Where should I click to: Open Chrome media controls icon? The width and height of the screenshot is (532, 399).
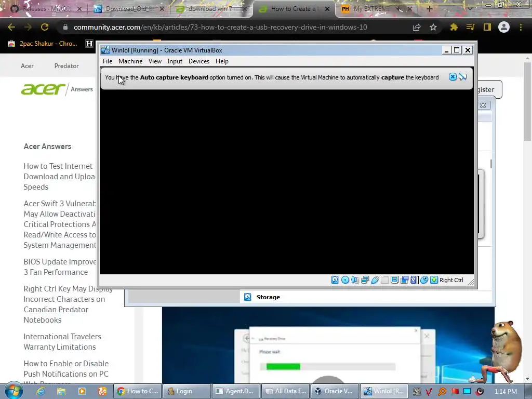pyautogui.click(x=470, y=27)
